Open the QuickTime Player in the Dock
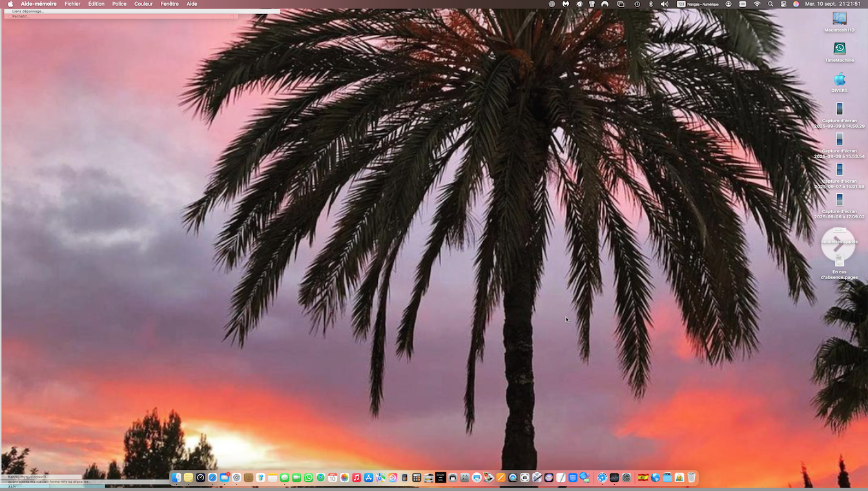The height and width of the screenshot is (491, 868). coord(512,477)
